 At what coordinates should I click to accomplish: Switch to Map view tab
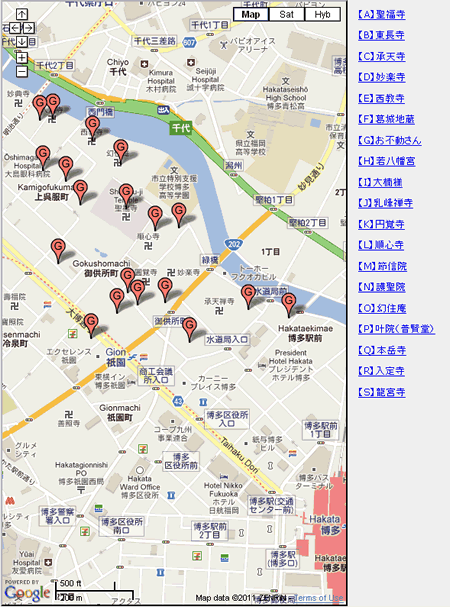point(251,15)
